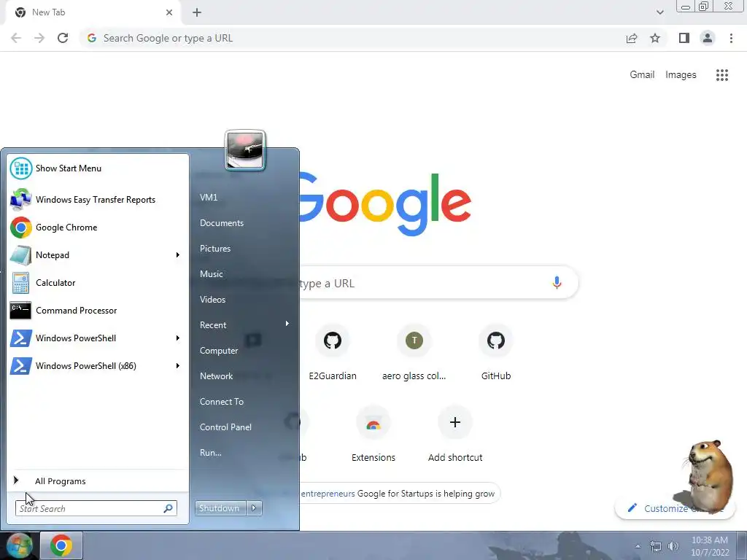Go forward in Chrome
The width and height of the screenshot is (747, 560).
pyautogui.click(x=39, y=38)
